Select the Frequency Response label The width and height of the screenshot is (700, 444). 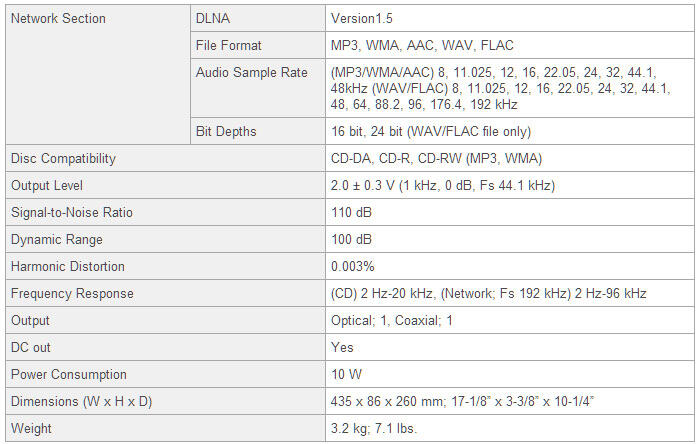pyautogui.click(x=72, y=294)
